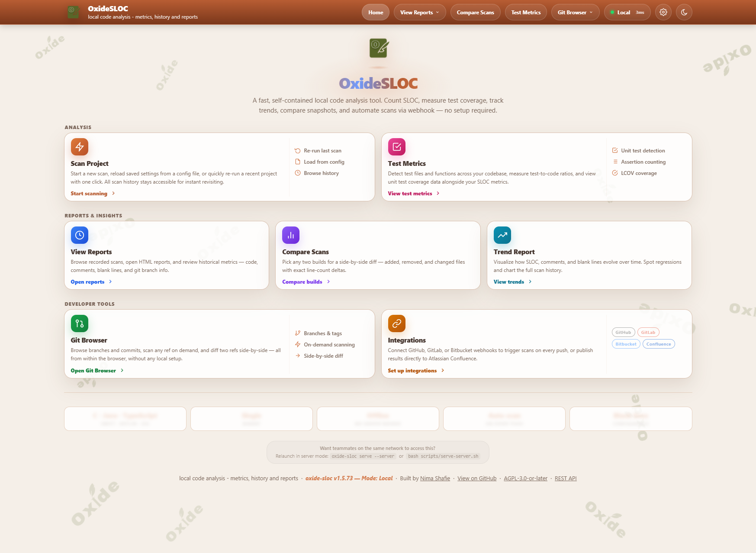Click the Open Git Browser link
This screenshot has height=553, width=756.
[x=93, y=371]
